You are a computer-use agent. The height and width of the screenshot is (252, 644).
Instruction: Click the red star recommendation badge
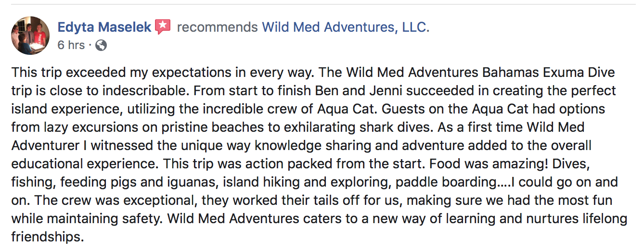[163, 27]
